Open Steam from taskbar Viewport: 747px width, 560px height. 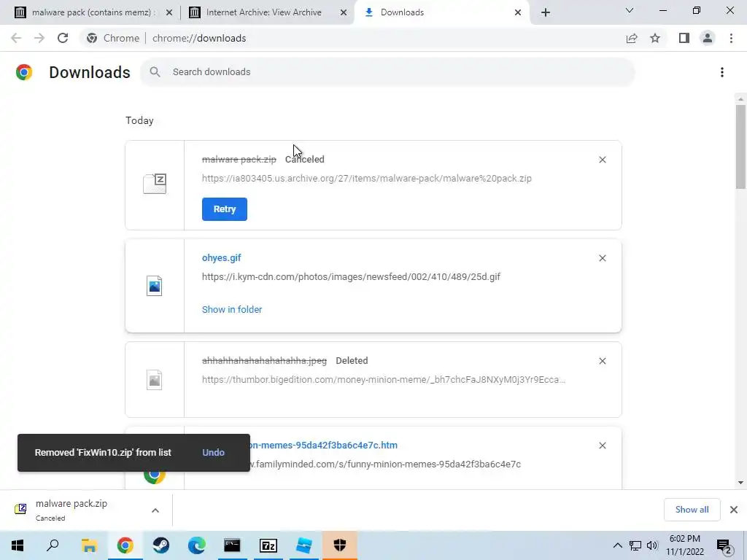click(x=161, y=545)
